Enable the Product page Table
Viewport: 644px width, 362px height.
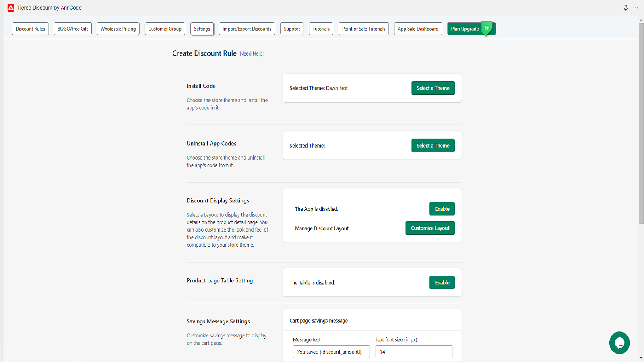click(x=442, y=282)
